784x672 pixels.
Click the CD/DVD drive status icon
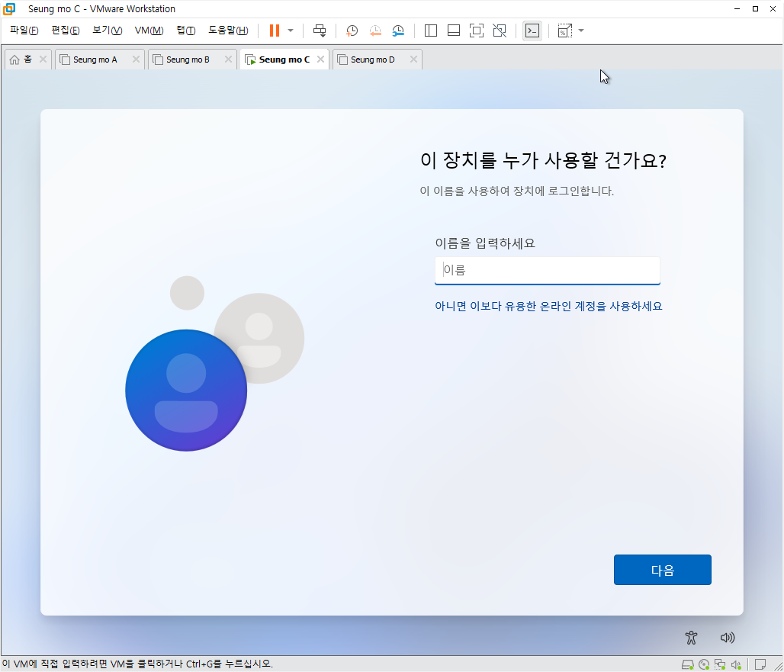click(x=704, y=664)
